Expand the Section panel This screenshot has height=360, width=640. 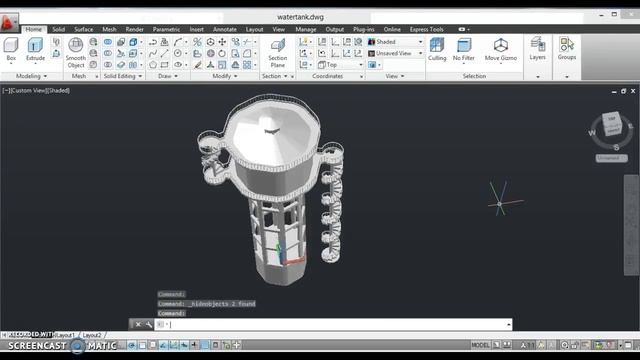[x=275, y=76]
